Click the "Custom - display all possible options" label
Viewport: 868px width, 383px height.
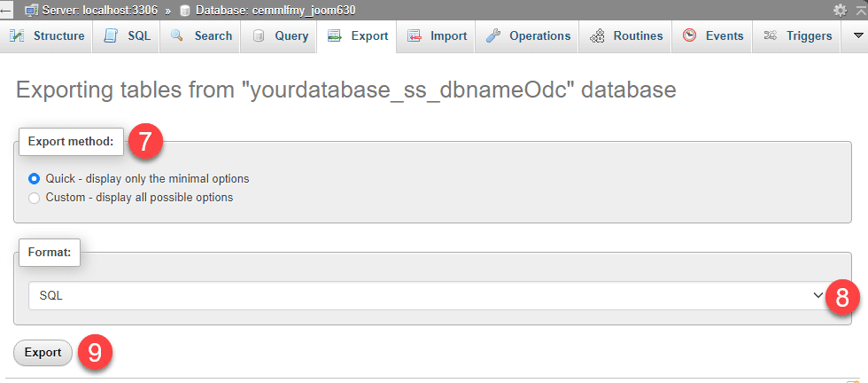[139, 198]
